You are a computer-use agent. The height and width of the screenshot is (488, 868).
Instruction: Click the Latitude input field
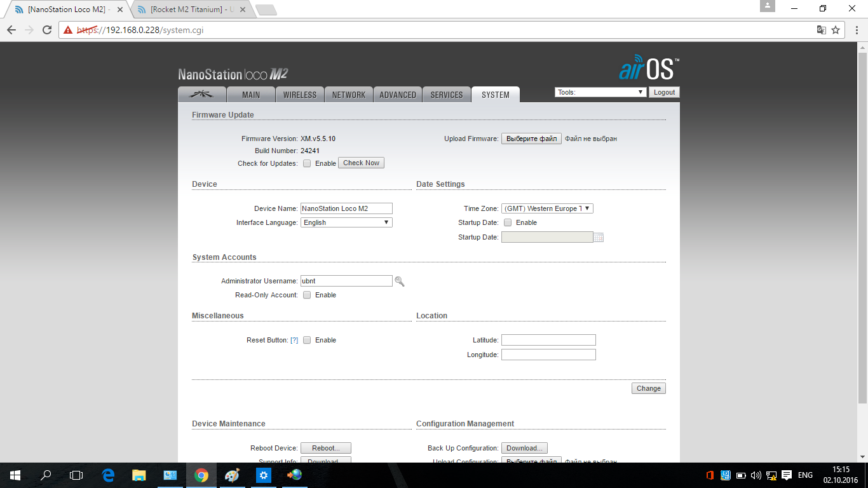548,340
